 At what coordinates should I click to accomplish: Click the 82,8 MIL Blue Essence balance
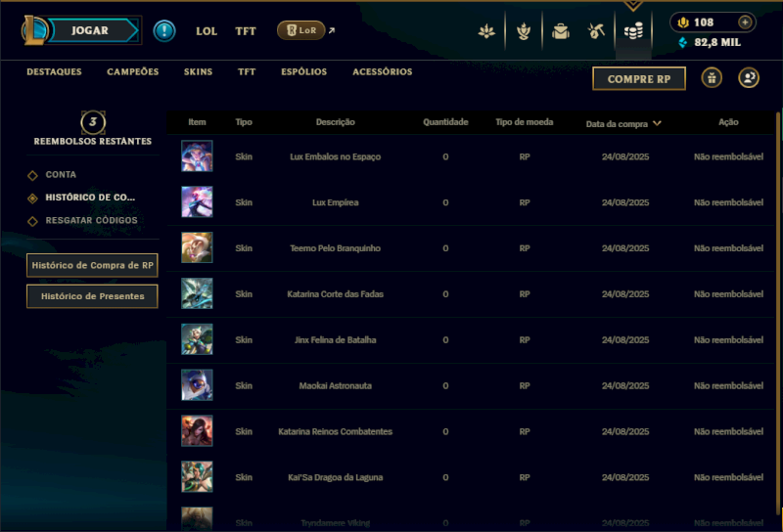pos(717,42)
